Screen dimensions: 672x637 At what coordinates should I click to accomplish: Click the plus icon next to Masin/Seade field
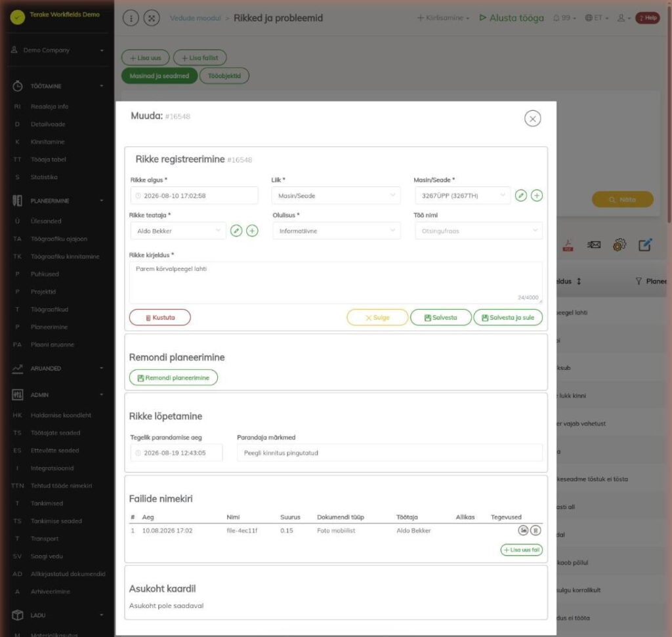537,195
